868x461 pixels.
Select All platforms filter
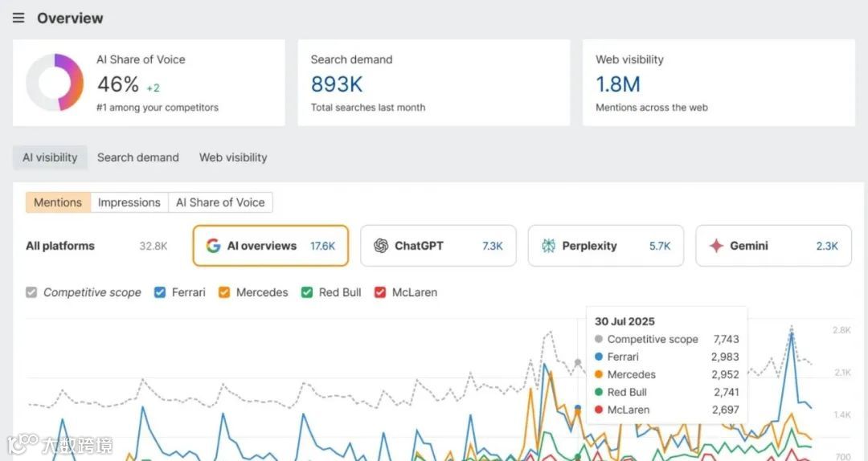[x=96, y=246]
